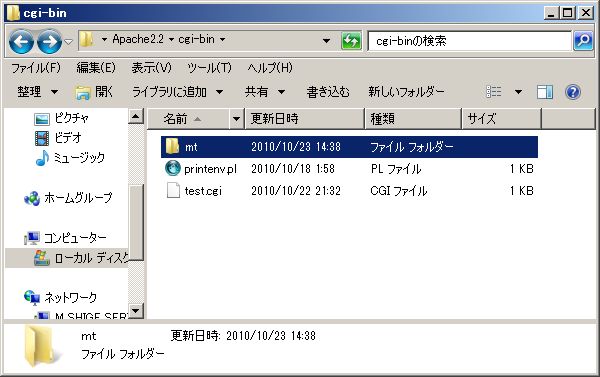Click the mt folder icon
600x377 pixels.
(173, 146)
